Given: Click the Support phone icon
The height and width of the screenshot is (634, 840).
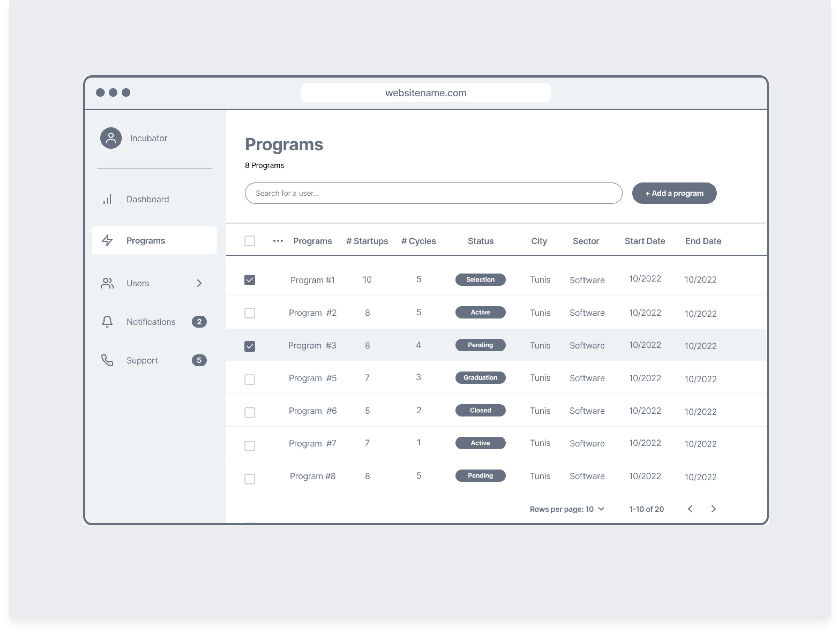Looking at the screenshot, I should (107, 360).
